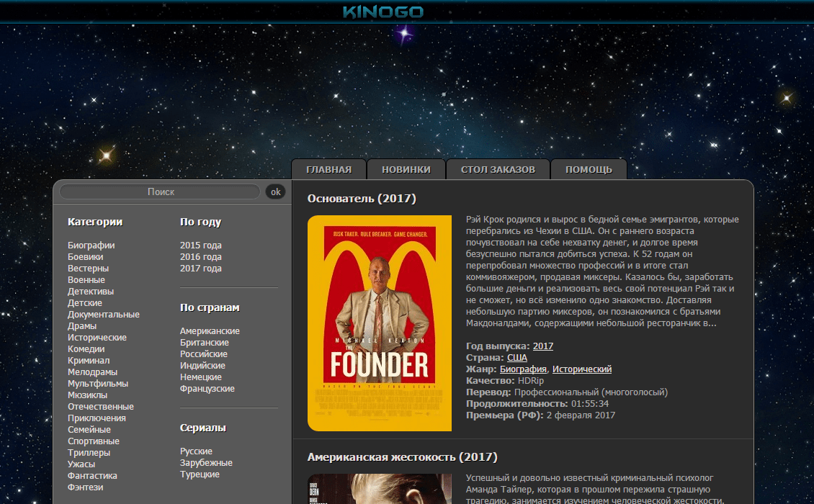This screenshot has height=504, width=814.
Task: Filter films by 2016 года
Action: [201, 256]
